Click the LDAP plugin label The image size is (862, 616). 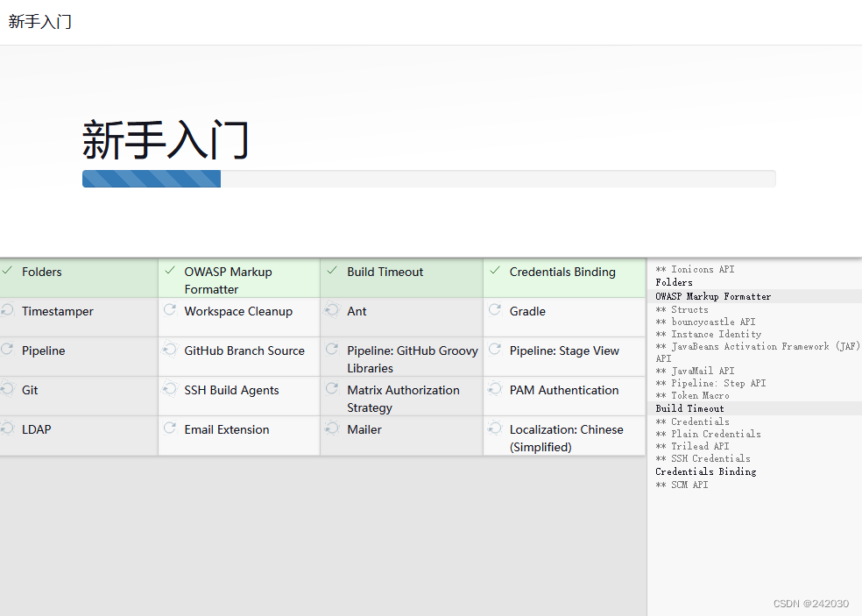[36, 429]
